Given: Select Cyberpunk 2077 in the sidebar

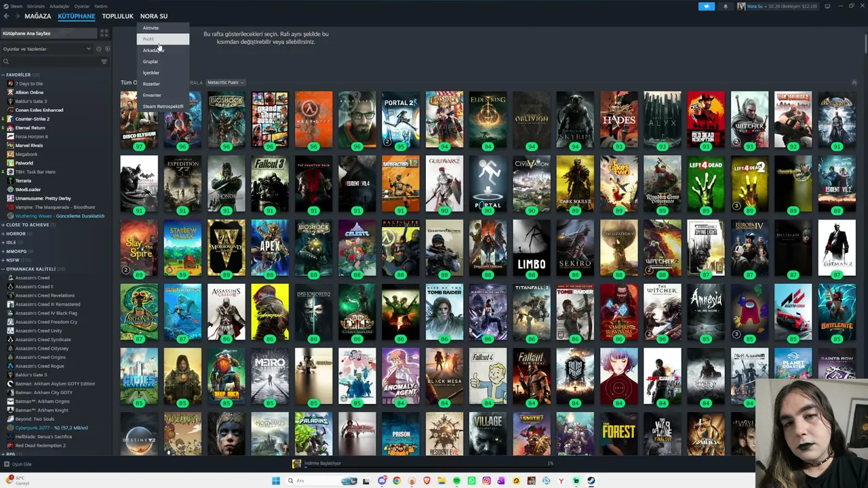Looking at the screenshot, I should [52, 428].
